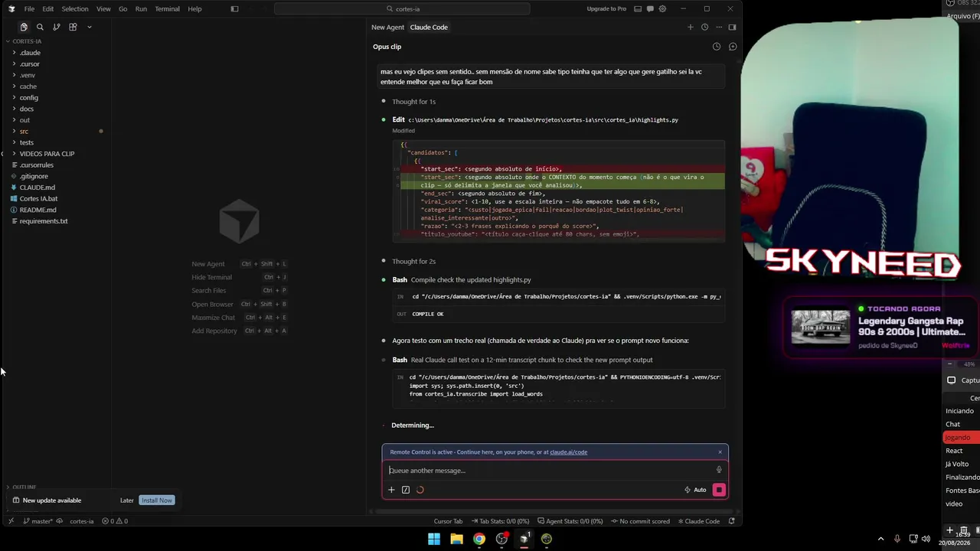Click the master branch indicator in status bar
Screen dimensions: 980x551
point(38,521)
